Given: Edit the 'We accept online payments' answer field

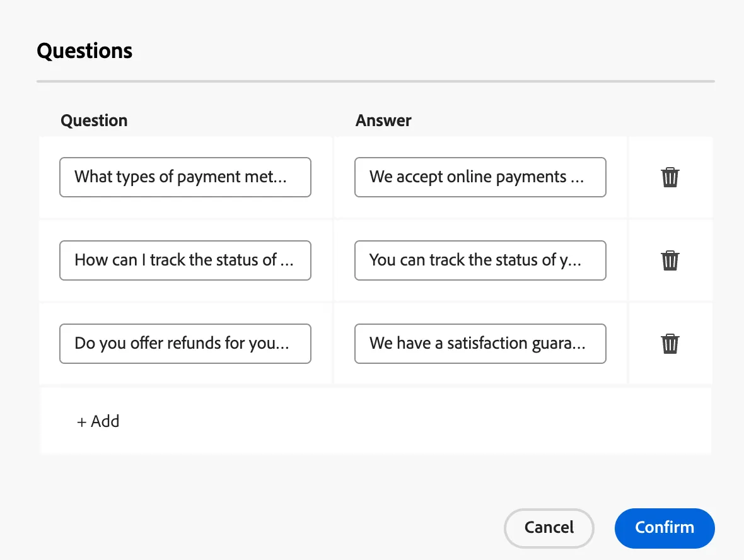Looking at the screenshot, I should pos(480,177).
